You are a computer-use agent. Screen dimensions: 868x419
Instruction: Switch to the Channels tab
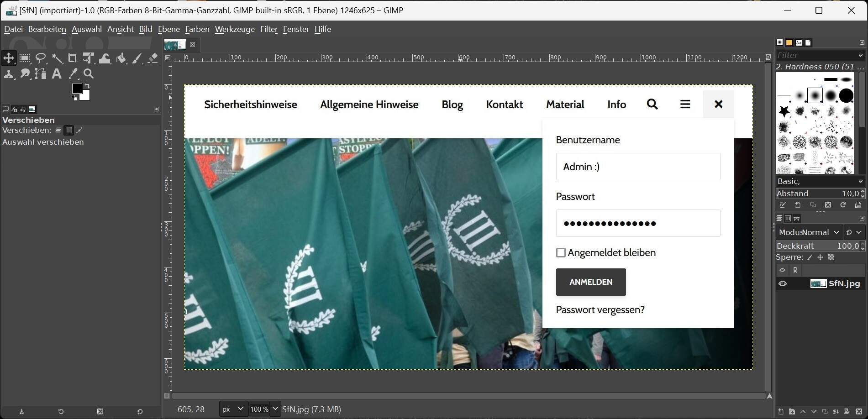coord(788,218)
